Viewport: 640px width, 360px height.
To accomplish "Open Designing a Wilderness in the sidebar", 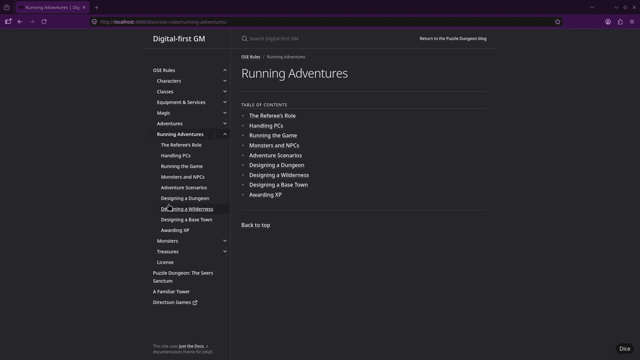I will 187,209.
